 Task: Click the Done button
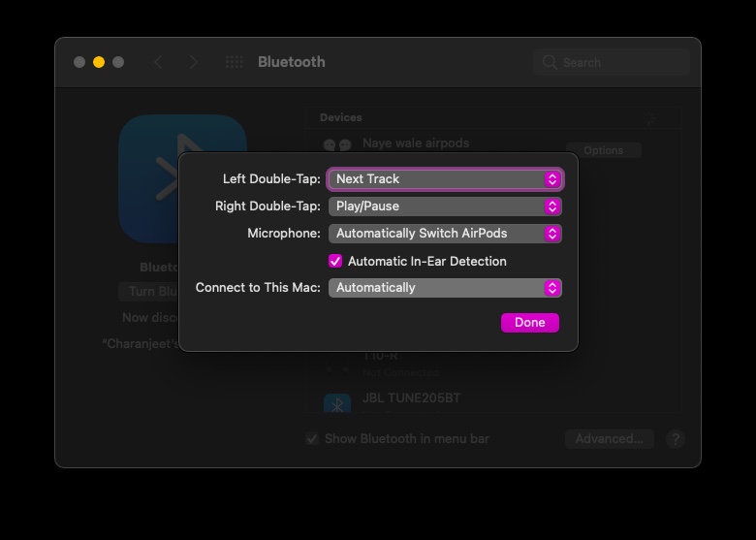pos(530,323)
